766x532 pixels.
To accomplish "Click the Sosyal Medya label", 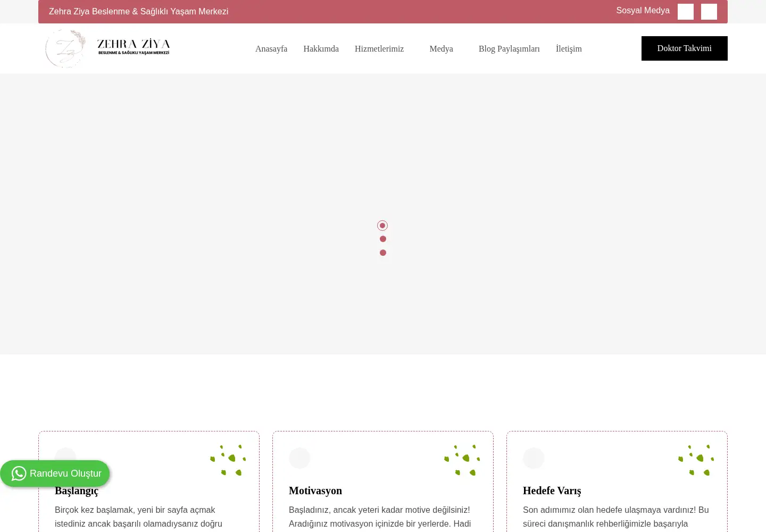I will pos(643,11).
